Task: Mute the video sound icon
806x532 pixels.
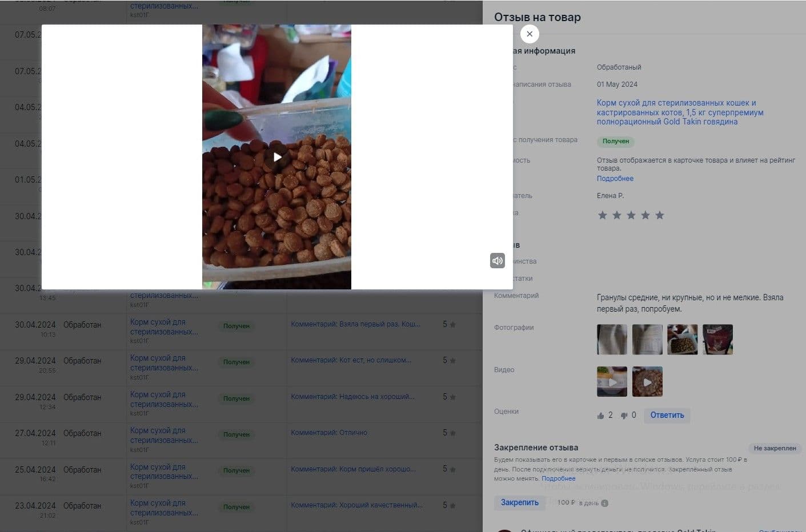Action: (498, 260)
